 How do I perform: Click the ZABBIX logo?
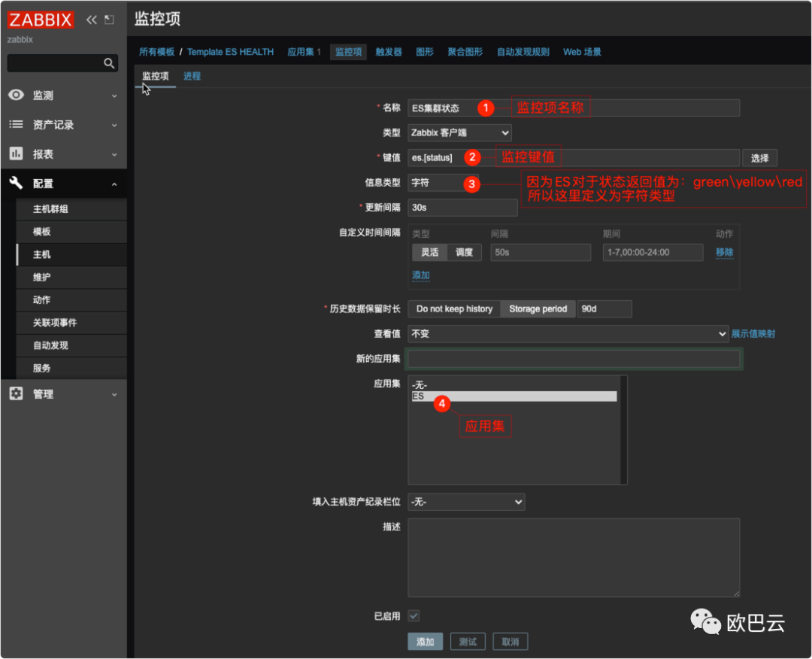(x=41, y=20)
